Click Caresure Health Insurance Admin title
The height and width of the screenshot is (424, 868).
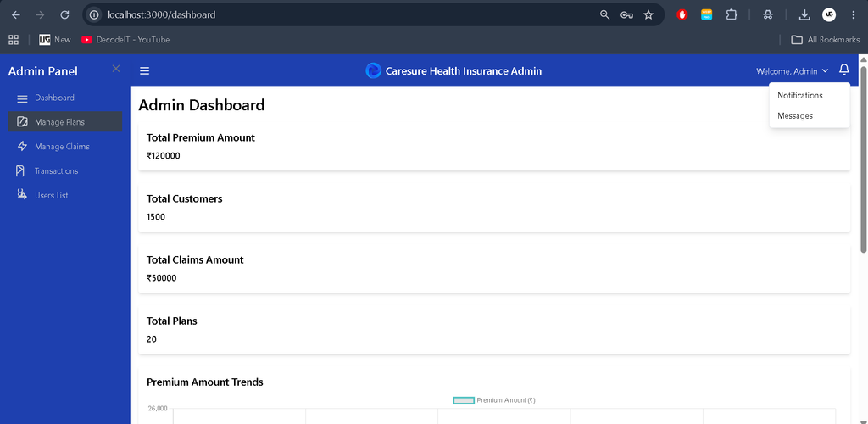464,71
